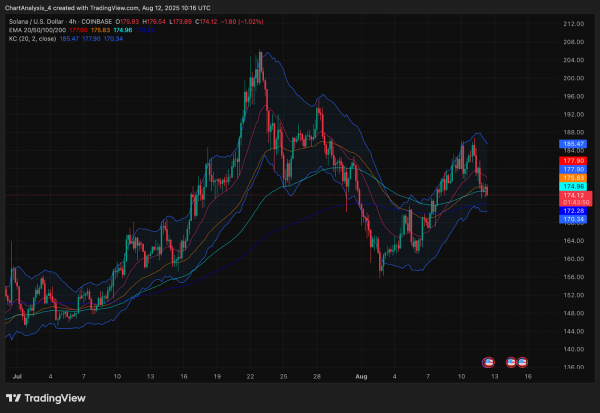This screenshot has height=413, width=600.
Task: Click the EMA 20/50/100/200 indicator legend
Action: [38, 30]
